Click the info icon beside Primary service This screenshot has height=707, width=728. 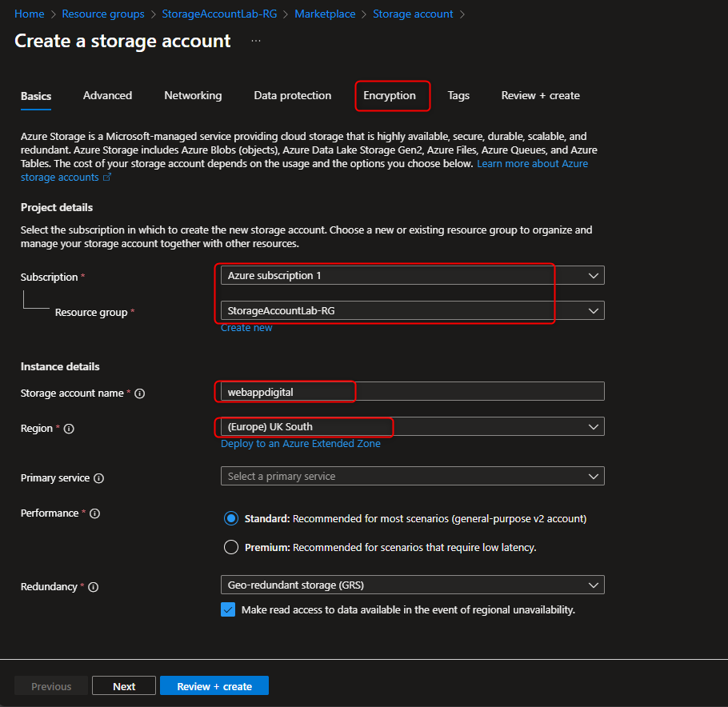tap(101, 477)
